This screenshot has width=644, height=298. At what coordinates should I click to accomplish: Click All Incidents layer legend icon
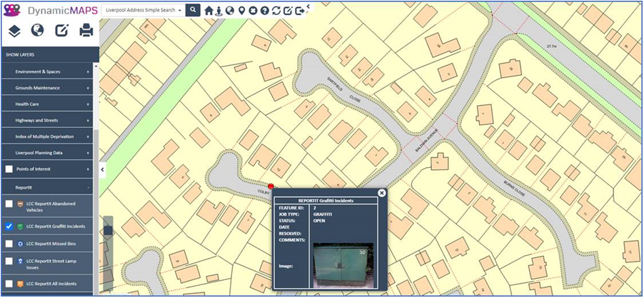[x=20, y=284]
